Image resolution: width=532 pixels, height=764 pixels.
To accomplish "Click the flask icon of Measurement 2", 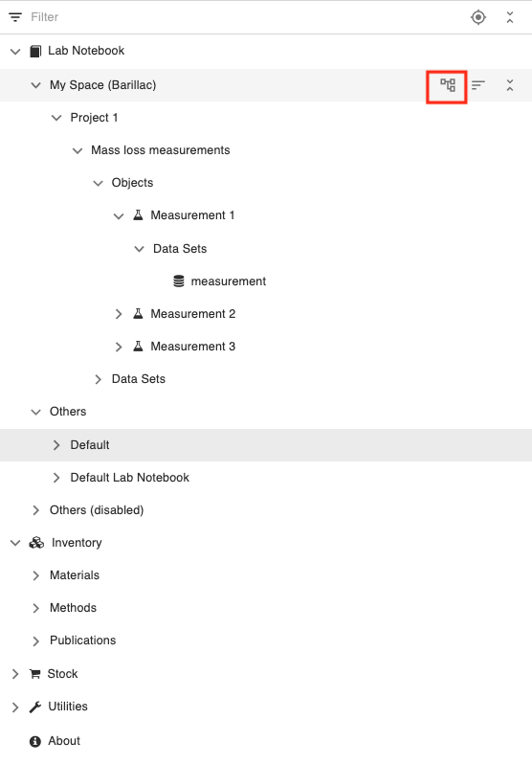I will (x=139, y=313).
